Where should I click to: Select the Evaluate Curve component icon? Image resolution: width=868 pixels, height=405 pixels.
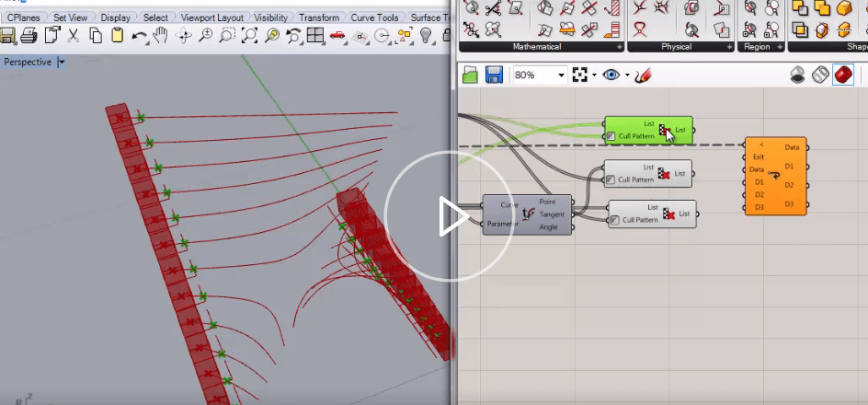click(x=529, y=214)
